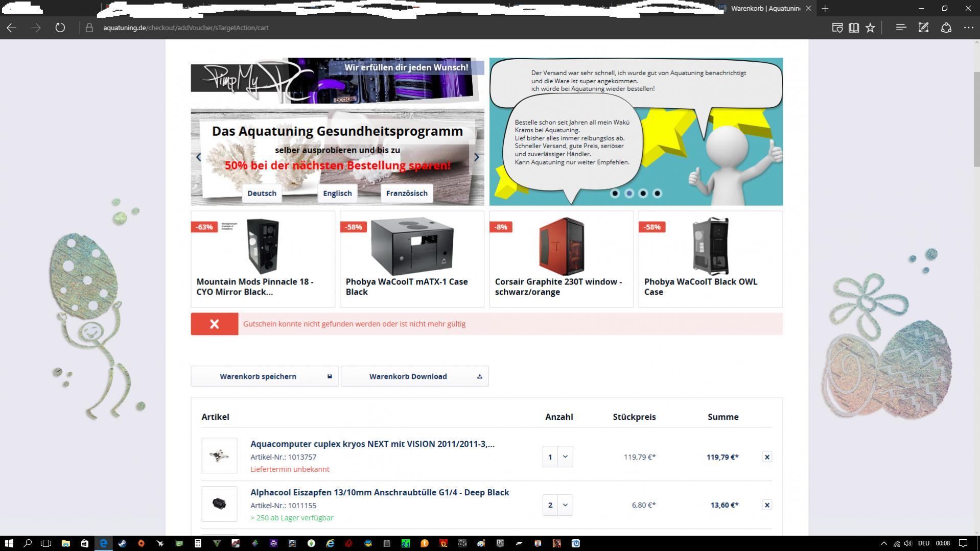Screen dimensions: 980x551
Task: Click the Edge icon on taskbar
Action: click(103, 543)
